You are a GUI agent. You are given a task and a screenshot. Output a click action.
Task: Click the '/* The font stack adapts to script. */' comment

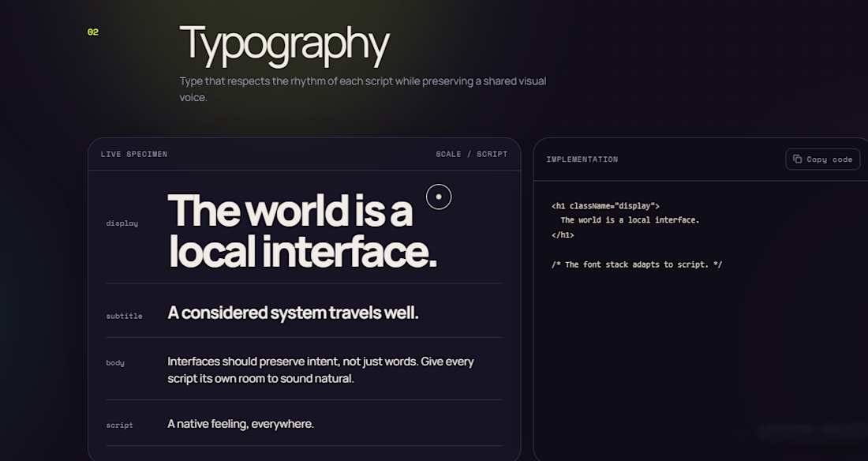[x=637, y=265]
